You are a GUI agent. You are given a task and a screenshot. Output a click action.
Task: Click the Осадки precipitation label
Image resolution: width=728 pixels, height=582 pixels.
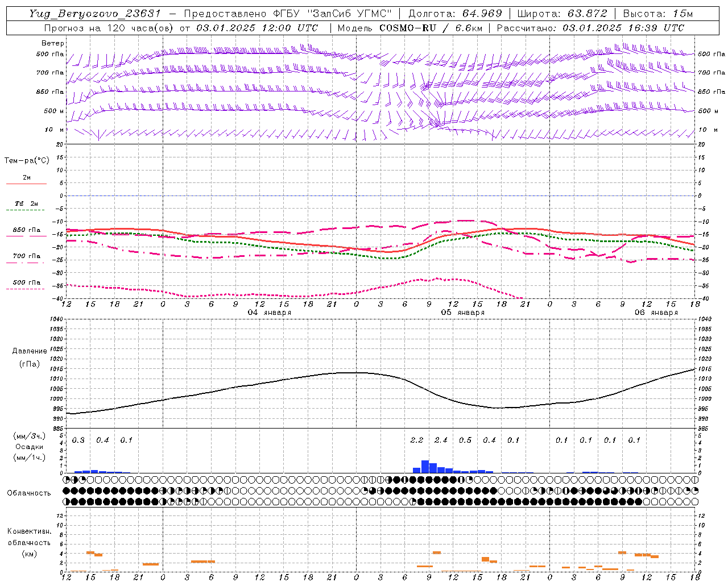point(29,447)
